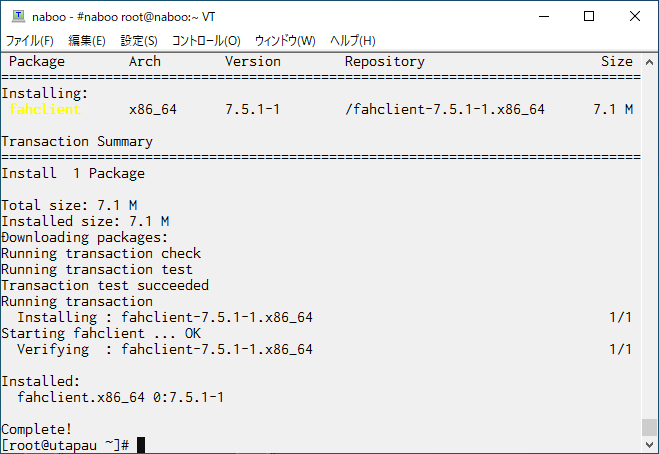This screenshot has height=454, width=659.
Task: Close the terminal window
Action: coord(635,16)
